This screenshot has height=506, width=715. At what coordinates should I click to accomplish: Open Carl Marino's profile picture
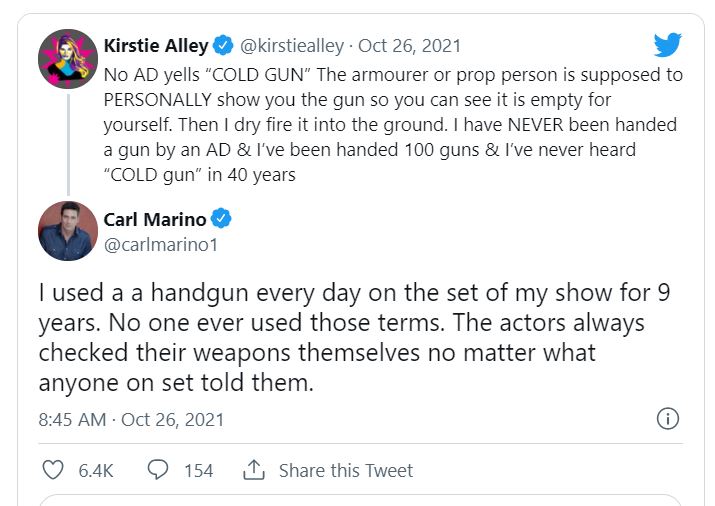[x=67, y=232]
